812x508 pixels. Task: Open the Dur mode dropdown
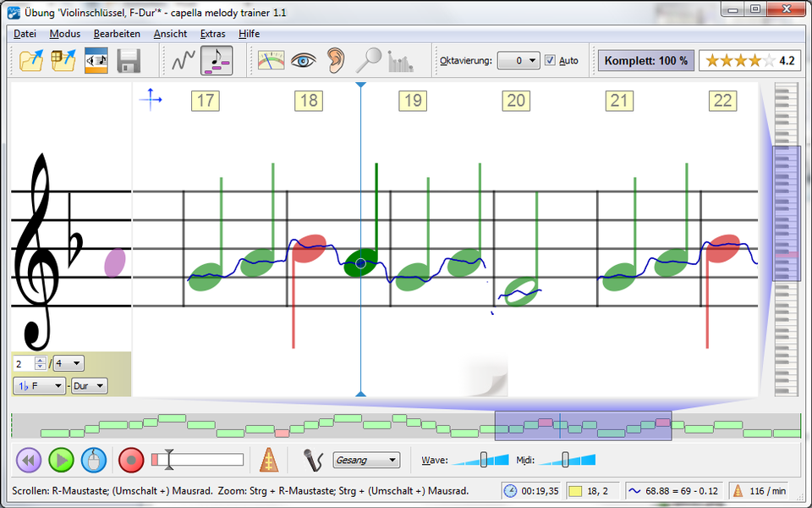89,386
